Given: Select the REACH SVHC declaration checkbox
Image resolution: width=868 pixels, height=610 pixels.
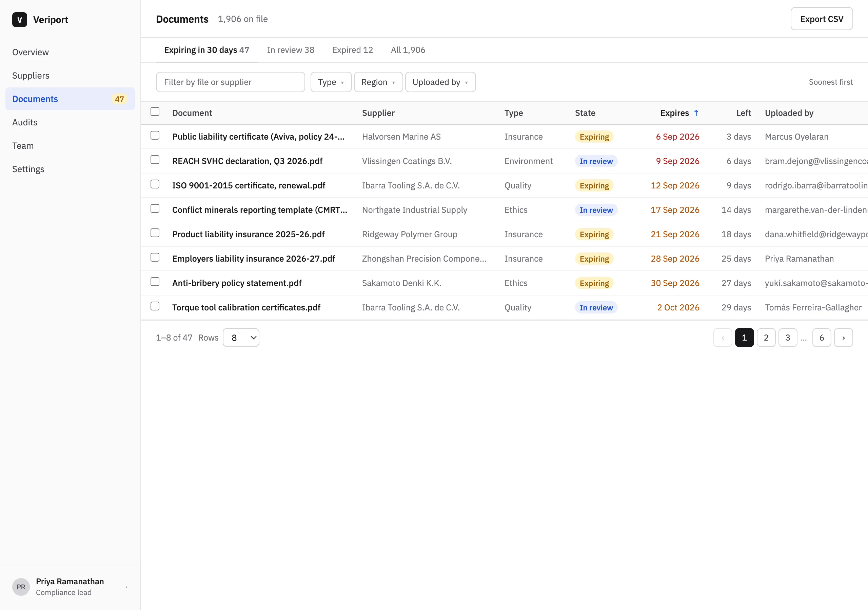Looking at the screenshot, I should click(x=155, y=160).
